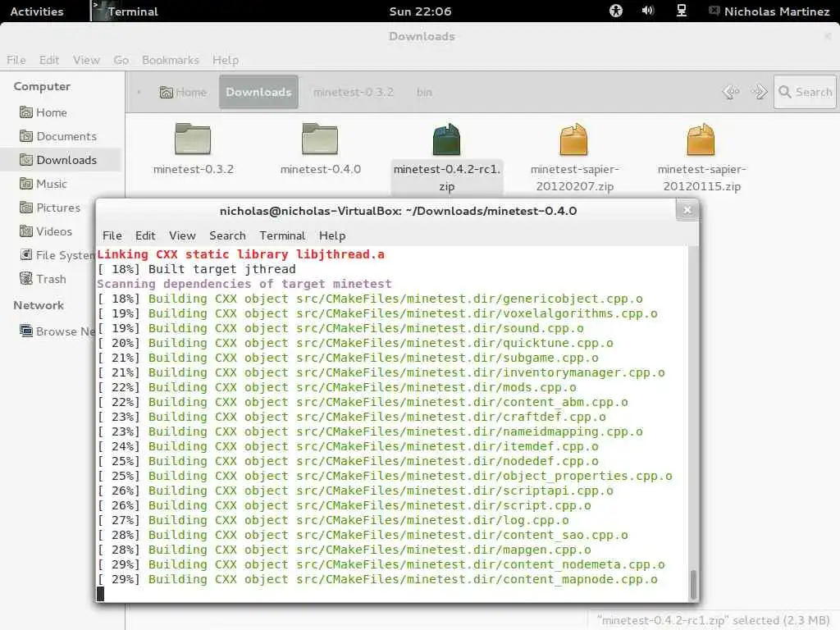840x630 pixels.
Task: Click the Pictures folder icon in sidebar
Action: (x=25, y=207)
